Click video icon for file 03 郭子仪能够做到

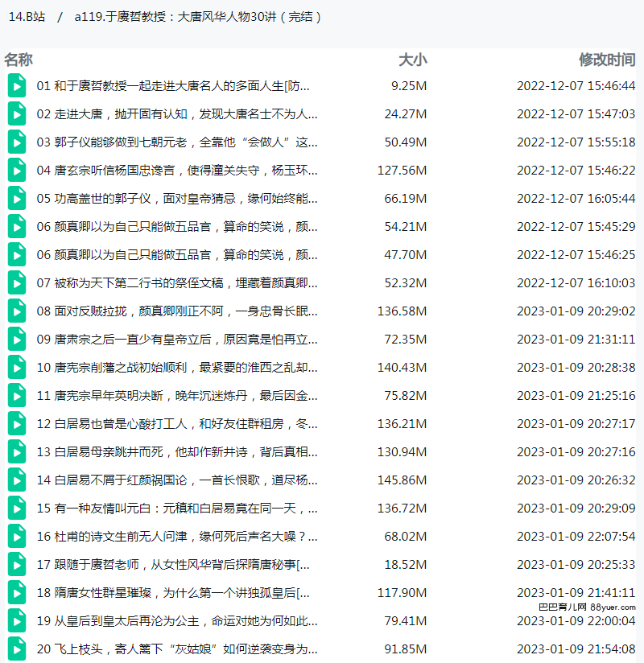tap(17, 142)
